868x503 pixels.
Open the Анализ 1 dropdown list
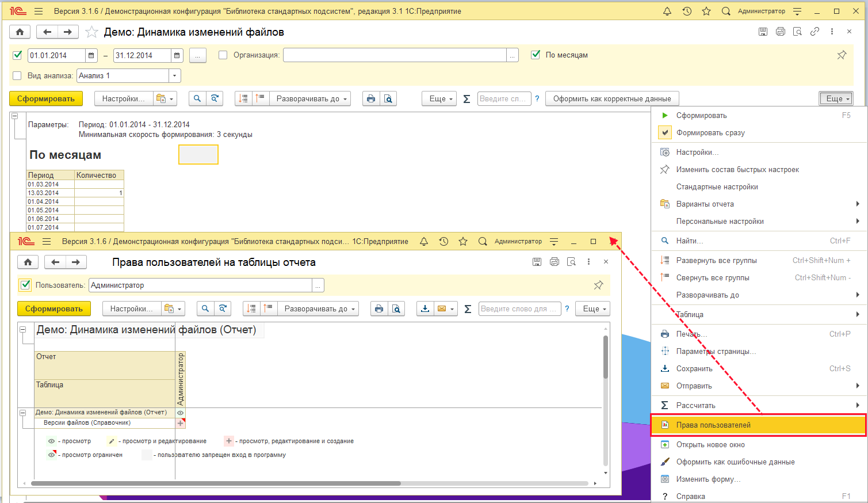(x=175, y=75)
